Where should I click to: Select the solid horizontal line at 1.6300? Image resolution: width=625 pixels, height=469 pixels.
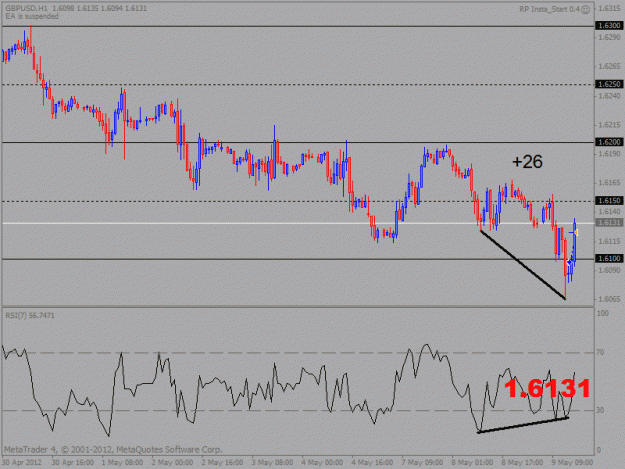pyautogui.click(x=298, y=26)
